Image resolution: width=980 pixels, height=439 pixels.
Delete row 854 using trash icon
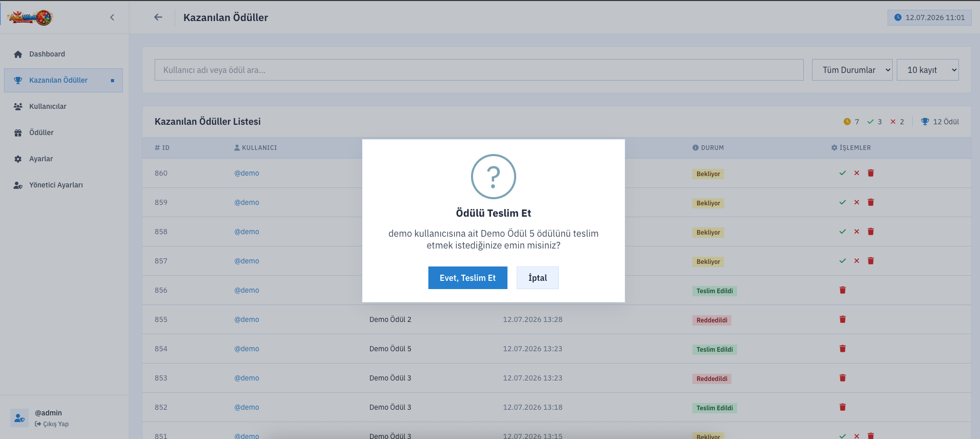(842, 349)
